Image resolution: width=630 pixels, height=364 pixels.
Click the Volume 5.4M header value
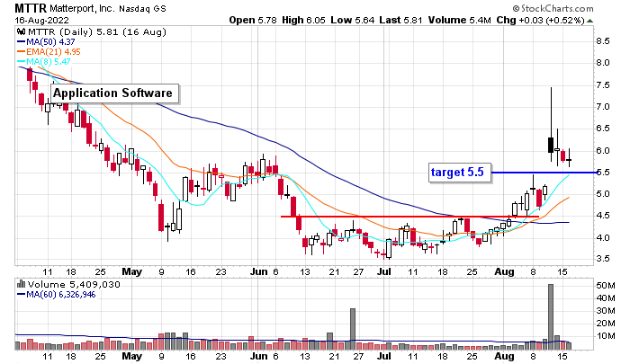459,20
